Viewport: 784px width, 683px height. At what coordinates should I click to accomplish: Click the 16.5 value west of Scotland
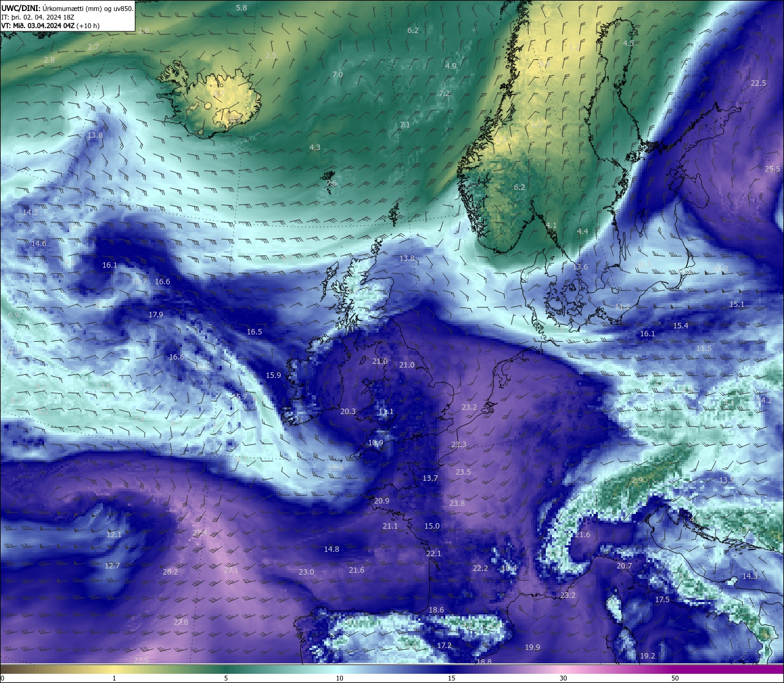coord(254,331)
